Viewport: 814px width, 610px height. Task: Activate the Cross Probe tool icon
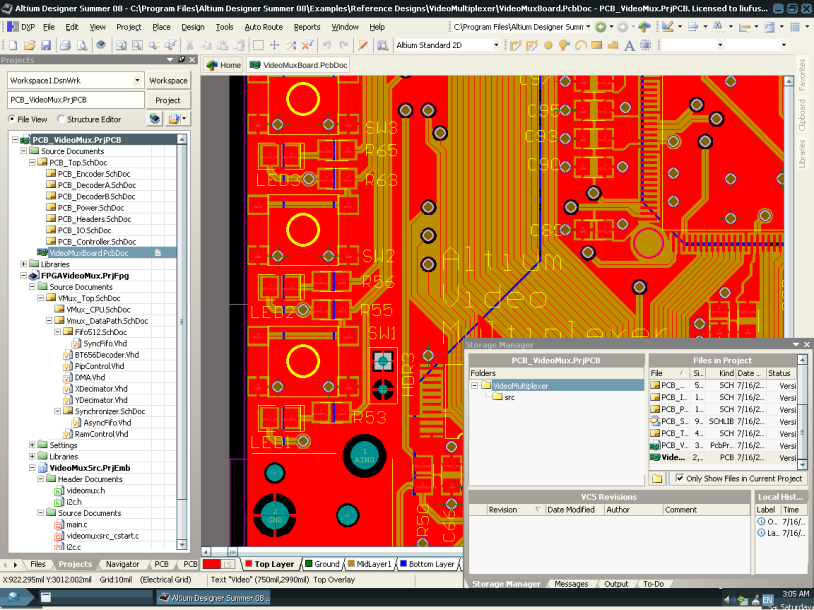point(363,46)
